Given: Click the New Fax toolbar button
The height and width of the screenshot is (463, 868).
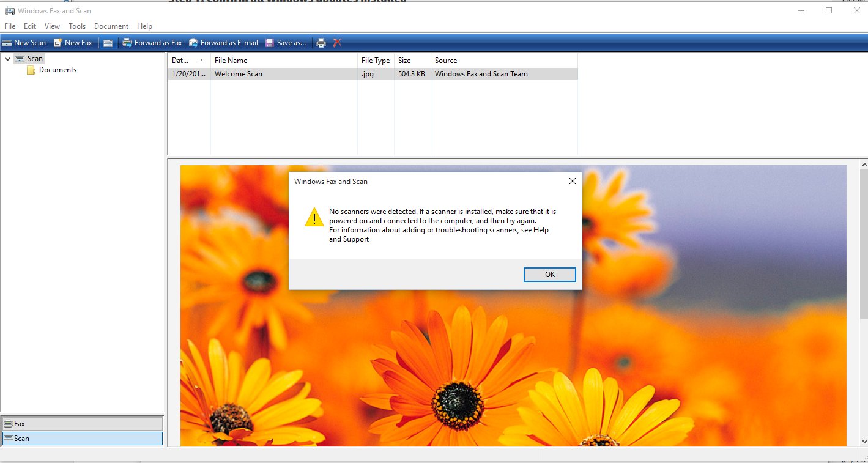Looking at the screenshot, I should (x=73, y=43).
